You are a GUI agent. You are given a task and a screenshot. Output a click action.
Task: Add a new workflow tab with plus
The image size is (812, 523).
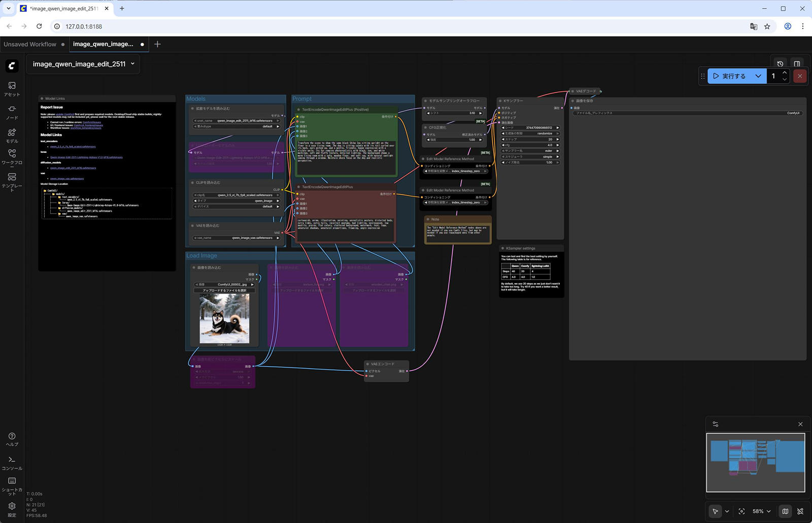click(x=157, y=44)
